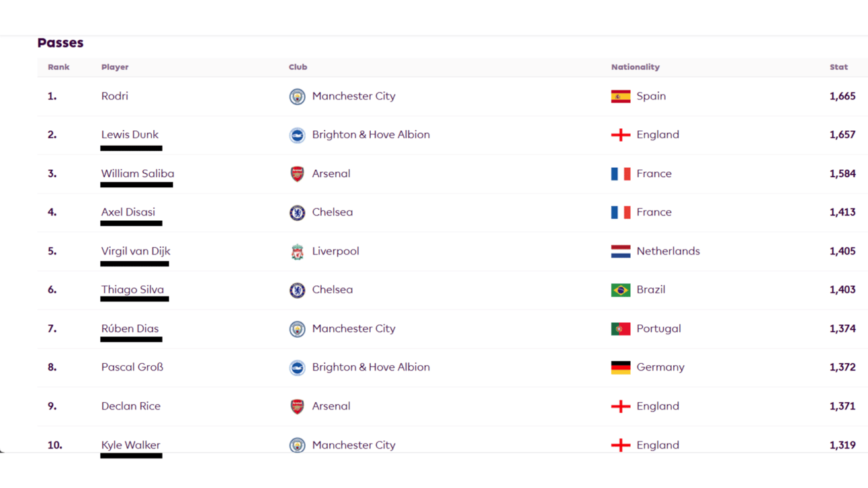Click the Nationality column header
The image size is (868, 488).
(x=636, y=67)
